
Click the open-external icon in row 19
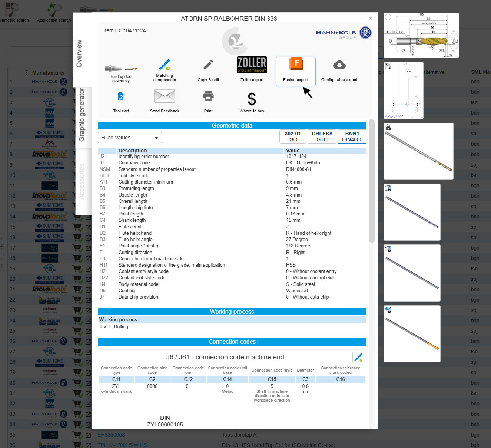click(88, 269)
